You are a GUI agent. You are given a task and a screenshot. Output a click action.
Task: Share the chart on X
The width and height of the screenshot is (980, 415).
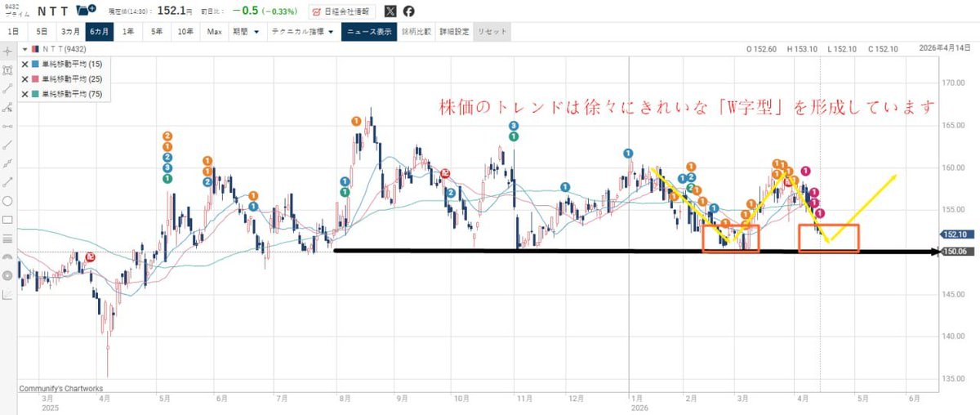coord(390,11)
